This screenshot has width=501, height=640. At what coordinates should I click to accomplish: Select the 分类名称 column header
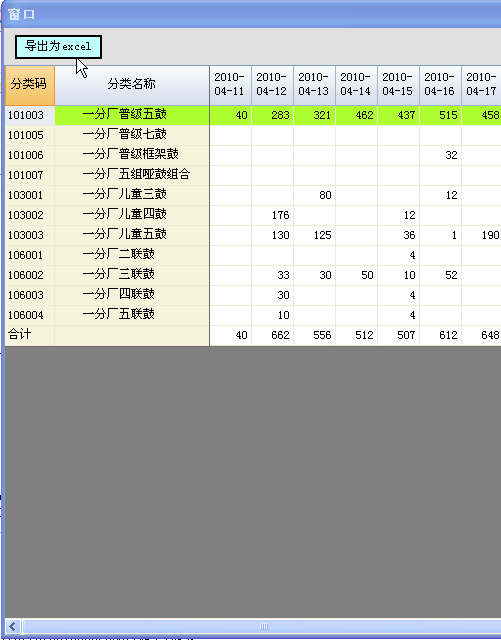(x=131, y=85)
